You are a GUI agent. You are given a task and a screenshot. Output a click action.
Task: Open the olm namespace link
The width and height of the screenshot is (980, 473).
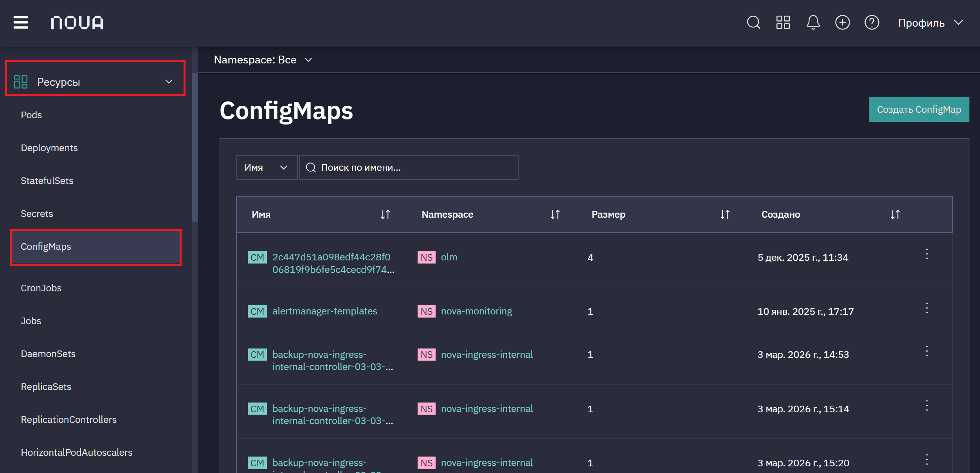pyautogui.click(x=449, y=257)
